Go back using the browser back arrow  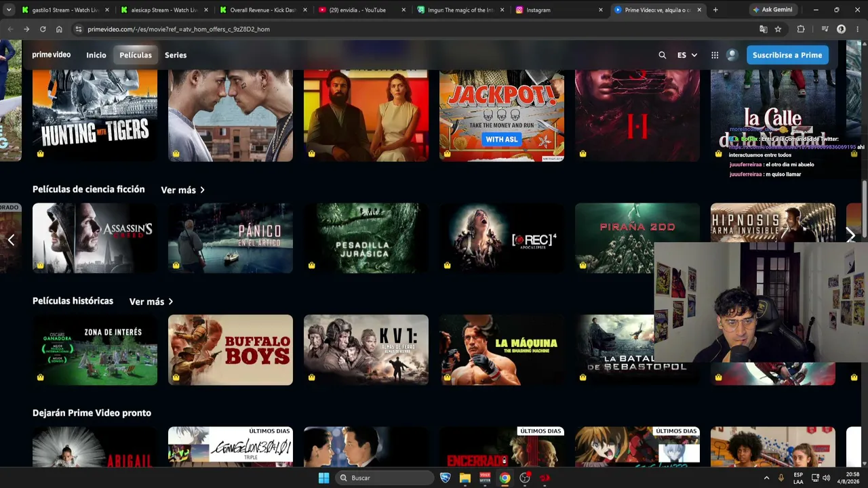(x=10, y=29)
